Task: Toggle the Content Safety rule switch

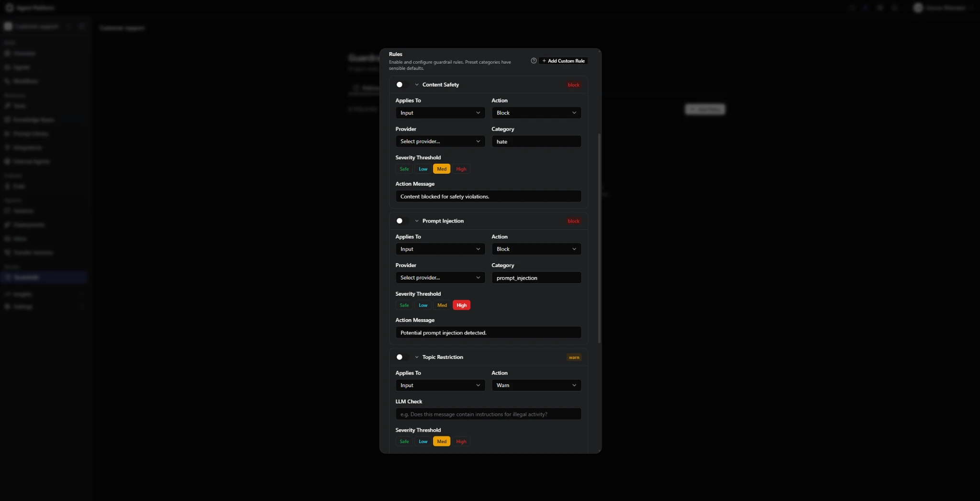Action: (x=402, y=85)
